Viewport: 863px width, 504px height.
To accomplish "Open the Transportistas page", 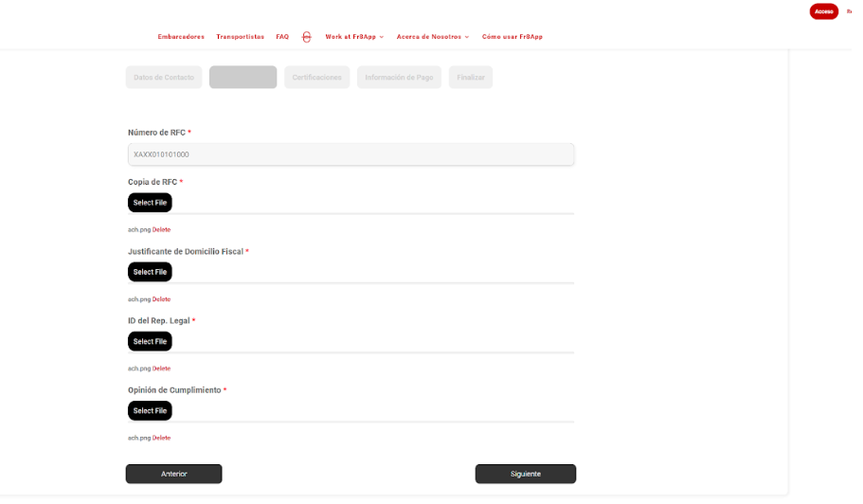I will 240,37.
